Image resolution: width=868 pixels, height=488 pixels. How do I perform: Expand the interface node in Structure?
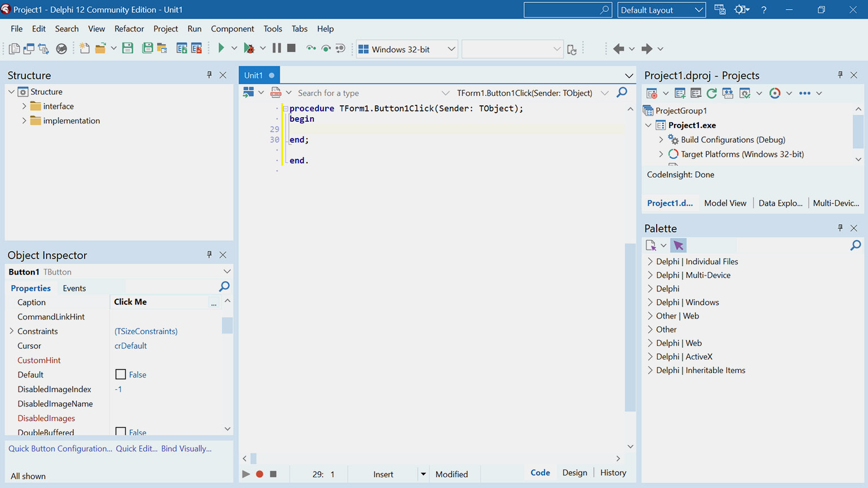(24, 106)
